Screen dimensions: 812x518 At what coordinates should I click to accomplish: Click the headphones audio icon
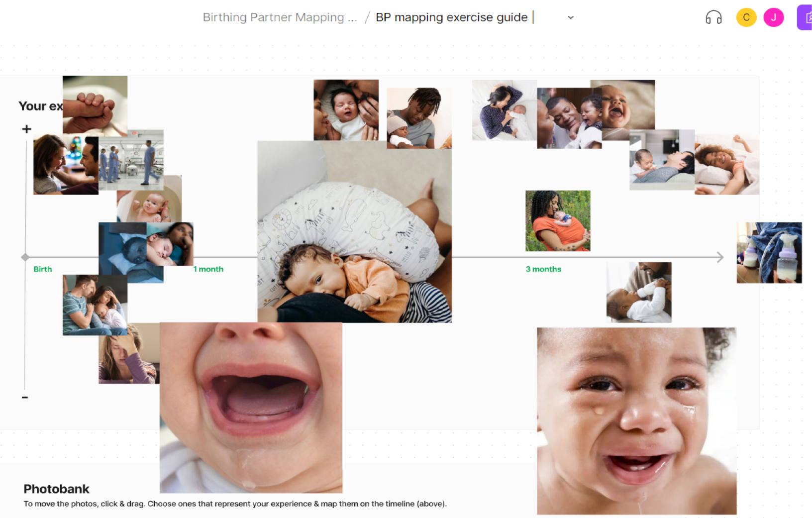713,17
